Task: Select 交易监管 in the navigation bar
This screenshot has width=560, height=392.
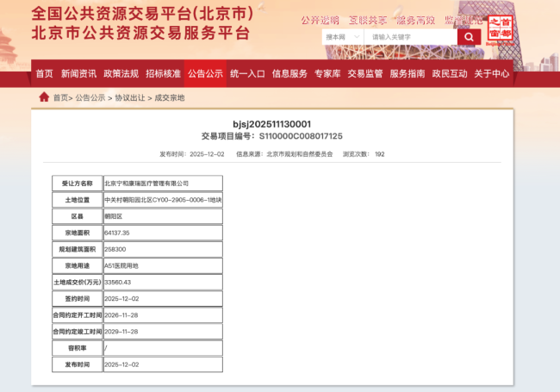Action: pyautogui.click(x=365, y=73)
